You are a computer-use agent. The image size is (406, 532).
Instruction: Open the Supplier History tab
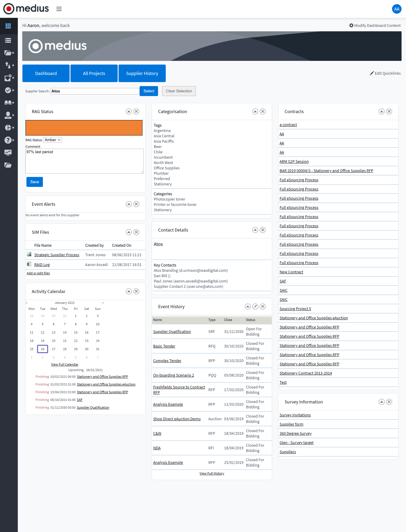click(142, 73)
